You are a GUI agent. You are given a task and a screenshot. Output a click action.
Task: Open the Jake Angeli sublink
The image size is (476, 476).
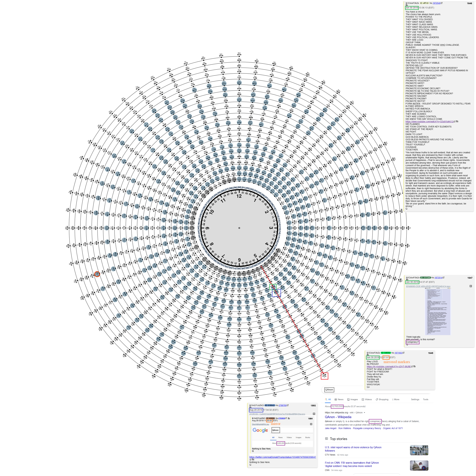pos(330,428)
